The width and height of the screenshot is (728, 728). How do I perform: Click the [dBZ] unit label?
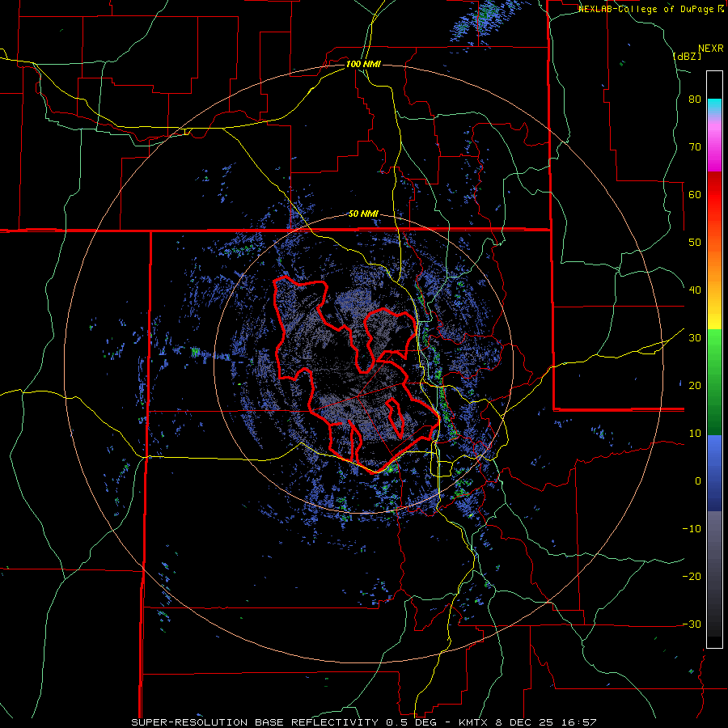pos(687,56)
